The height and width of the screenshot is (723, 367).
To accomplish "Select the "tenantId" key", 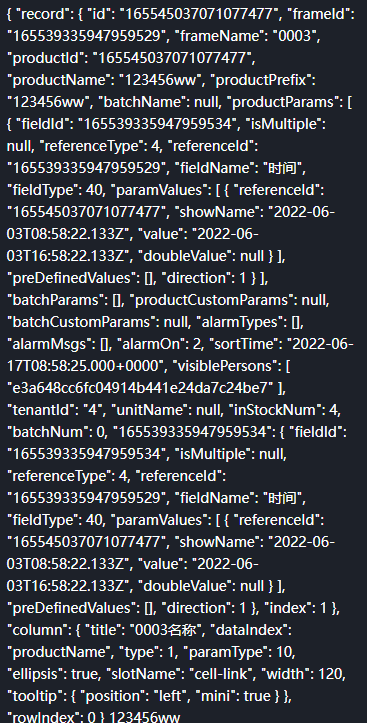I will pyautogui.click(x=38, y=410).
